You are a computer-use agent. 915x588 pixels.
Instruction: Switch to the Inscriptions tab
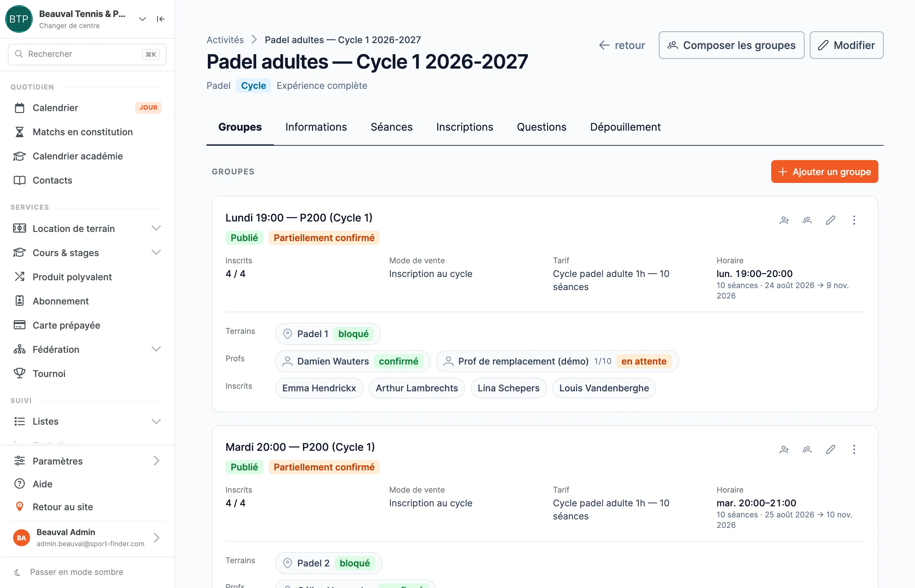tap(464, 127)
